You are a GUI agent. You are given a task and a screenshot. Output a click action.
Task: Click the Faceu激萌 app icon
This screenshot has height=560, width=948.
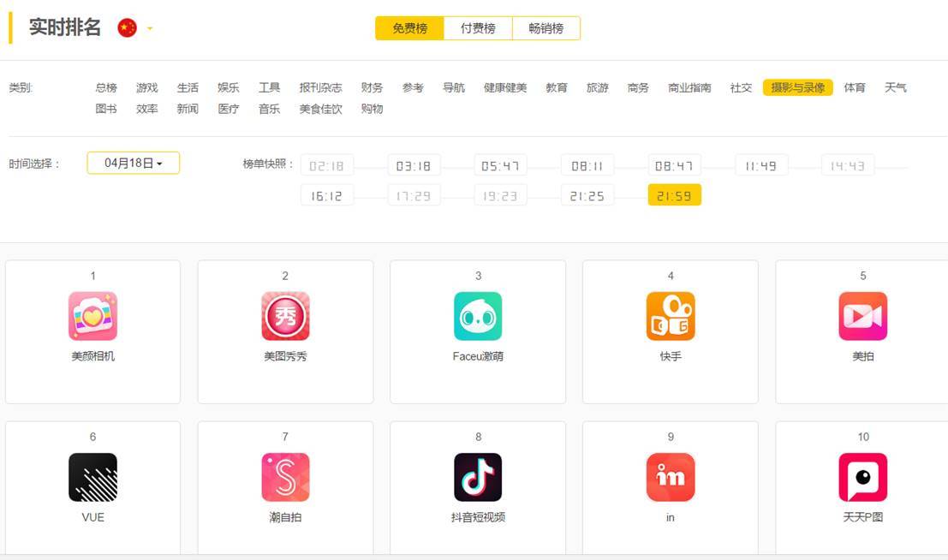pos(478,315)
